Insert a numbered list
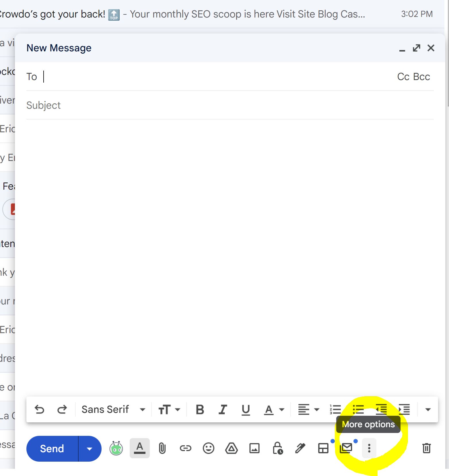 tap(335, 409)
